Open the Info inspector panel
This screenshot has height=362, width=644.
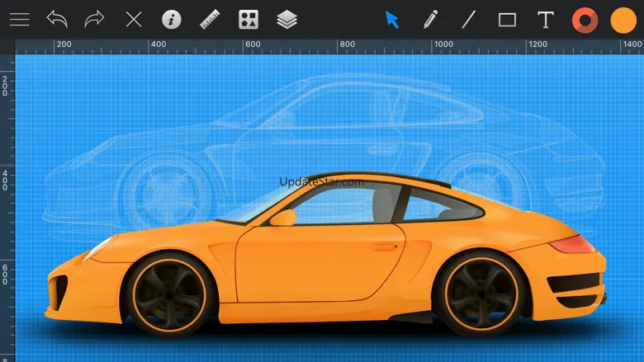[171, 20]
